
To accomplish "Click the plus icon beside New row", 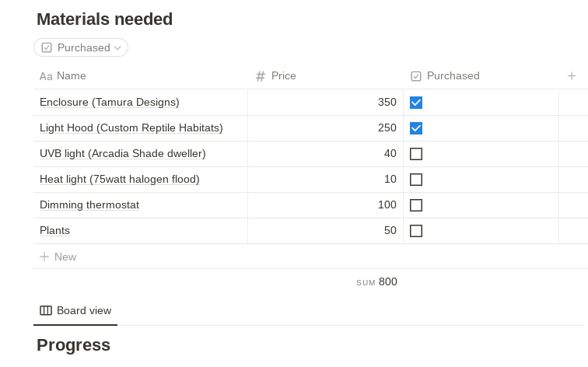I will coord(44,257).
